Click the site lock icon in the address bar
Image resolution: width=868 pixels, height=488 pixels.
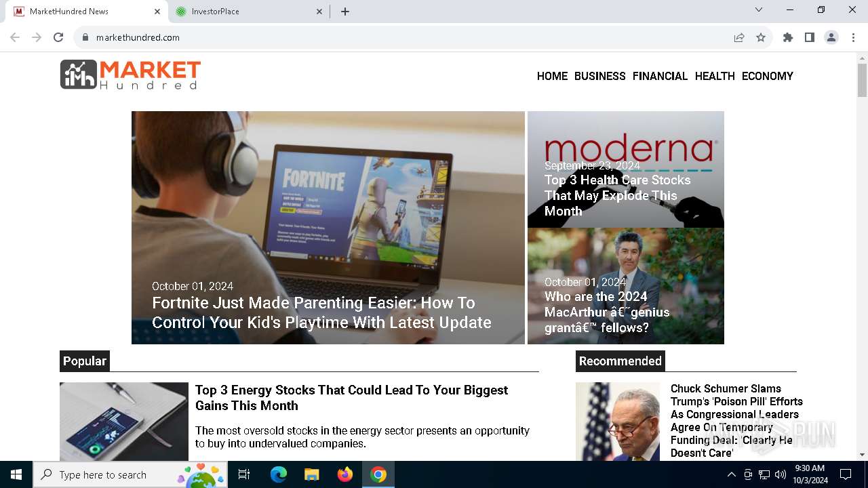(85, 37)
